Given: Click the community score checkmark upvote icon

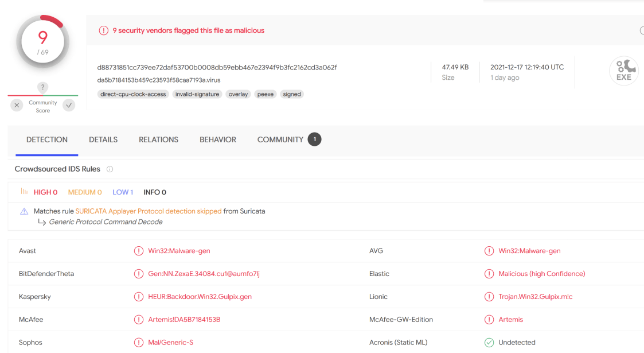Looking at the screenshot, I should pyautogui.click(x=69, y=105).
